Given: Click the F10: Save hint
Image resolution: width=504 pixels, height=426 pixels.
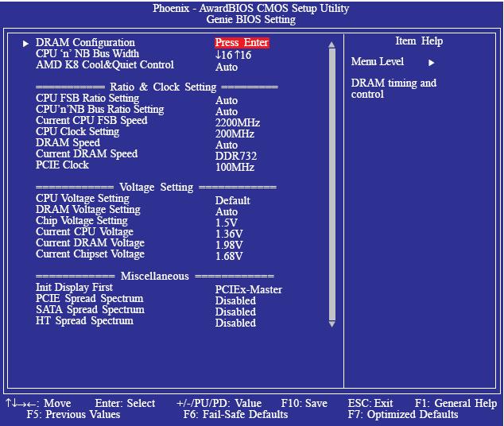Looking at the screenshot, I should (304, 404).
